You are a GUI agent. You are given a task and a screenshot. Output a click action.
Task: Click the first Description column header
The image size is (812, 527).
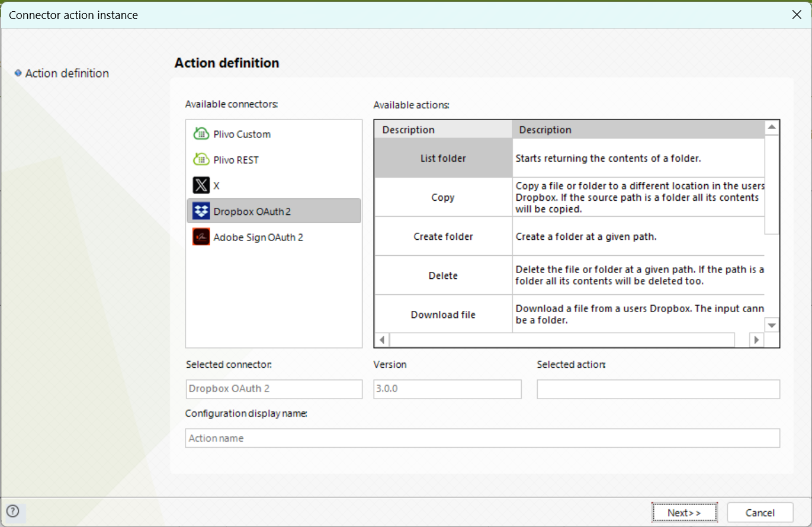[x=443, y=130]
